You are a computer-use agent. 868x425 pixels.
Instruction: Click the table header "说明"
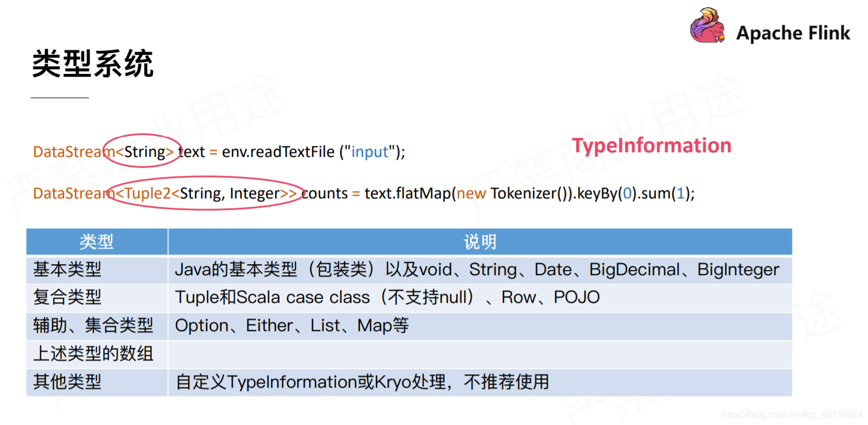click(x=480, y=242)
